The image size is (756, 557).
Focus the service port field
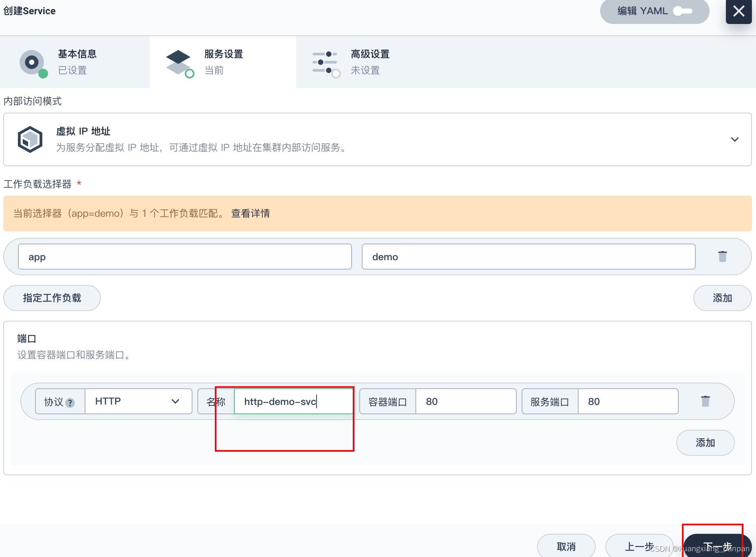click(x=628, y=401)
